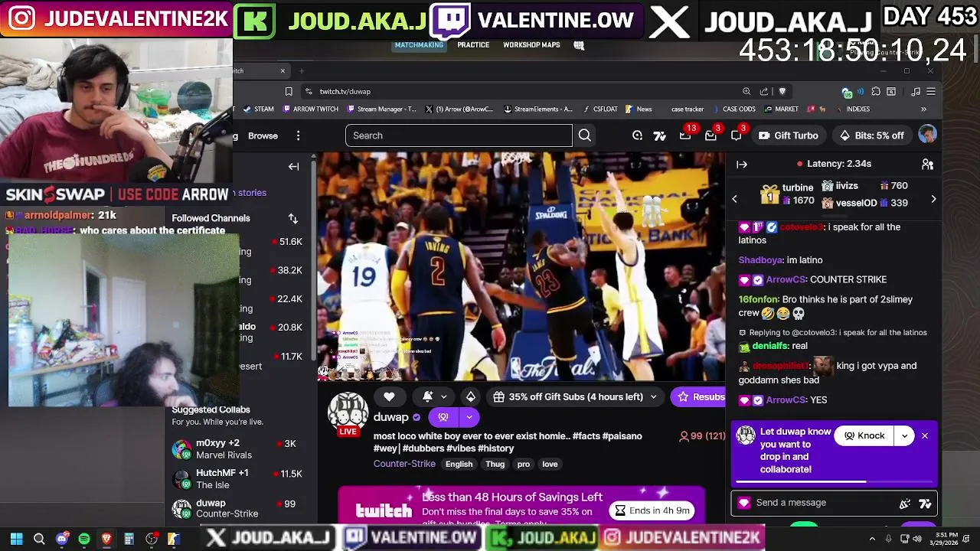Click the Windows Start button
The width and height of the screenshot is (980, 551).
[x=16, y=539]
